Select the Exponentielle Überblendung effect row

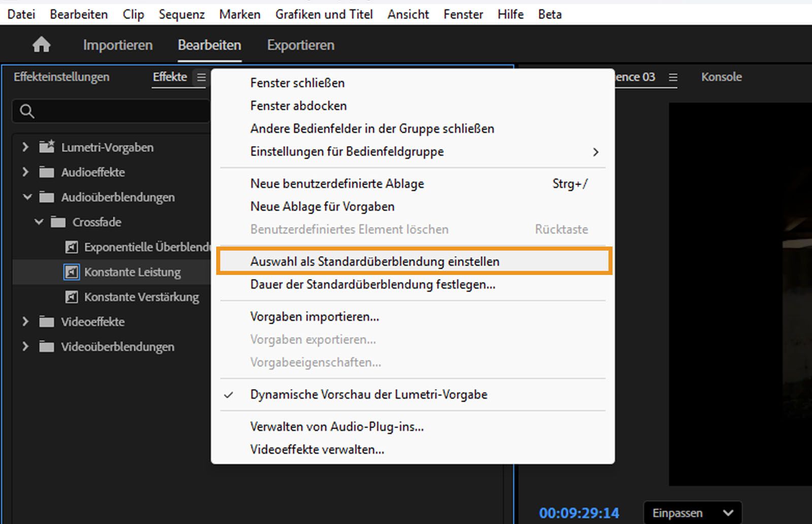[x=112, y=247]
